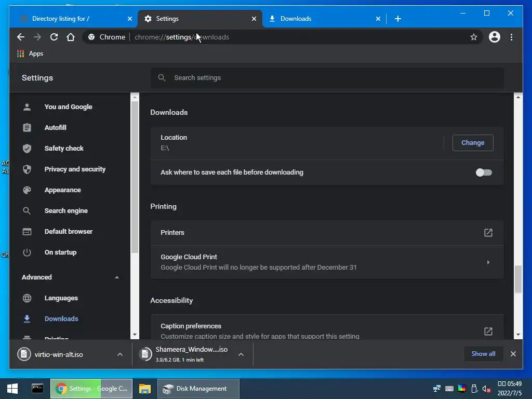Toggle ask where to save each file
The image size is (532, 399).
click(x=484, y=172)
